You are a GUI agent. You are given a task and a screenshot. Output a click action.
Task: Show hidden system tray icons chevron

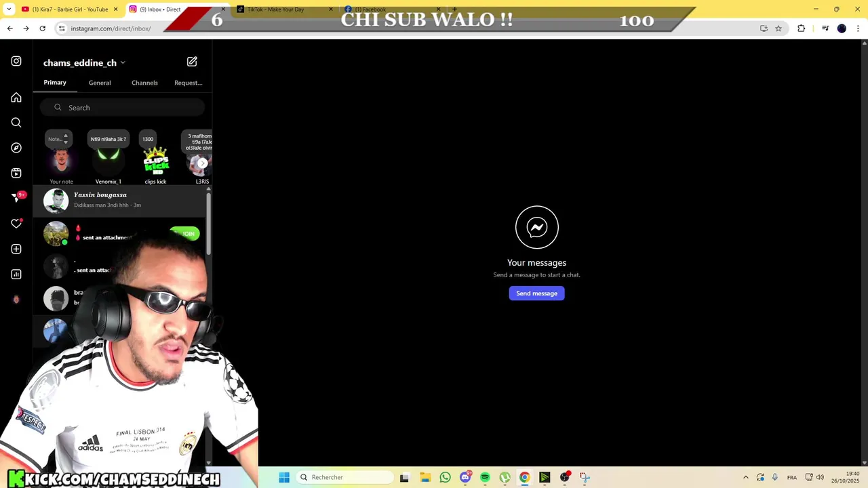[746, 477]
